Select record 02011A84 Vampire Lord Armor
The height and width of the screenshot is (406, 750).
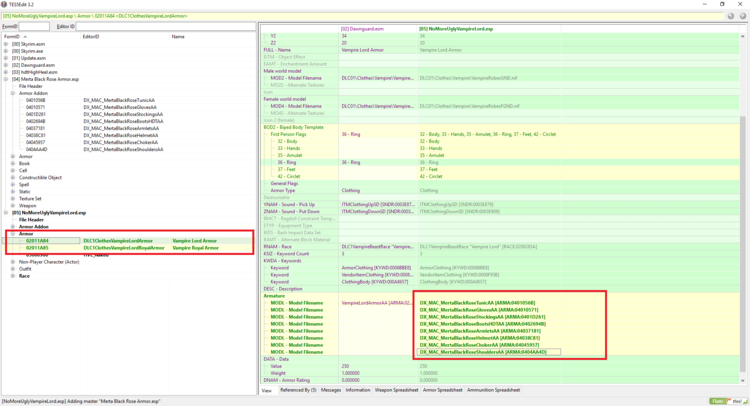129,241
